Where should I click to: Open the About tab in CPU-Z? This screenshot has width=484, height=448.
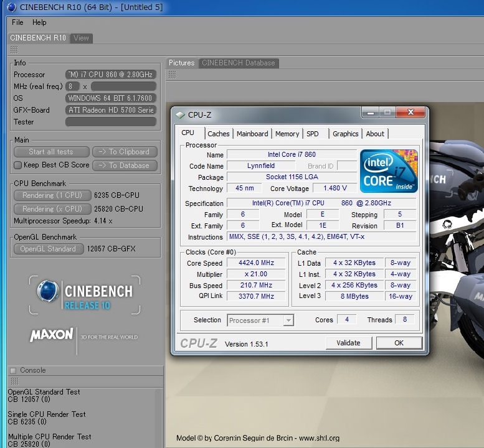tap(375, 134)
